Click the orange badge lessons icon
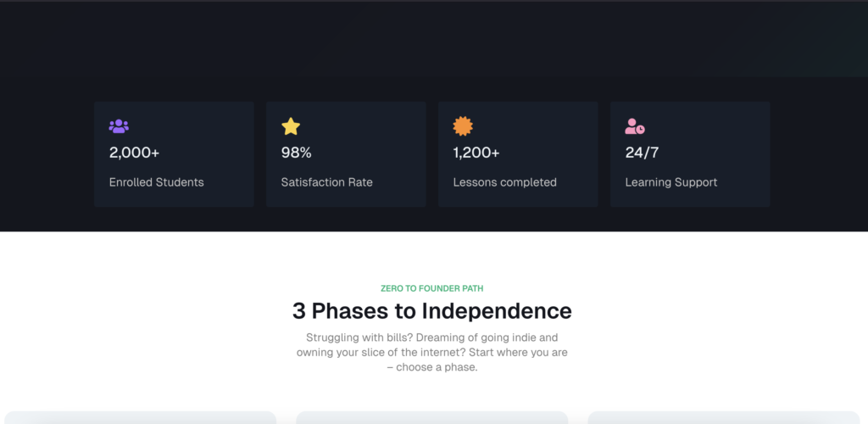868x424 pixels. (463, 126)
